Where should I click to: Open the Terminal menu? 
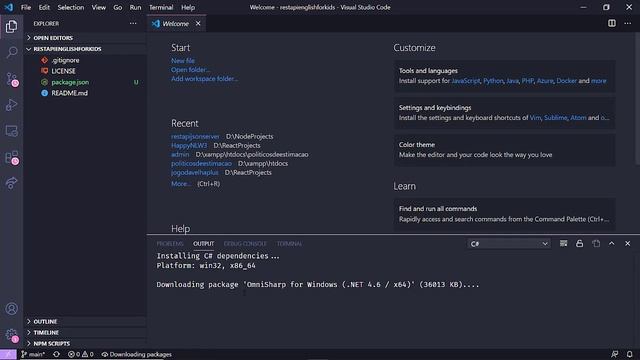point(161,7)
